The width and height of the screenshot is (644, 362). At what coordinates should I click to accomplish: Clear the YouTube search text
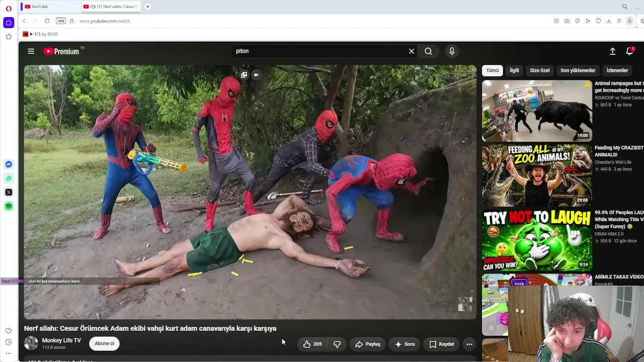pyautogui.click(x=412, y=51)
